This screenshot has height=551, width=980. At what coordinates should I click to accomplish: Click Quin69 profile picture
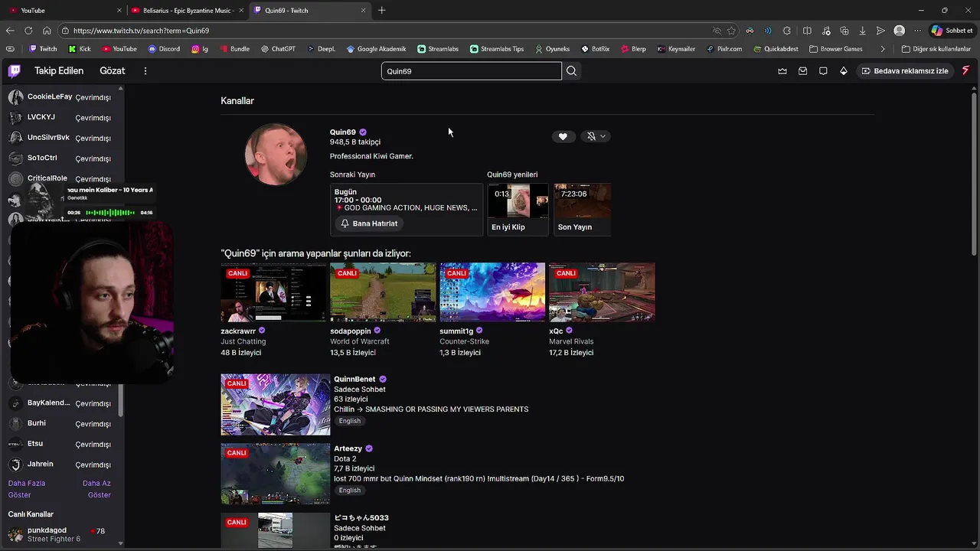click(x=276, y=154)
